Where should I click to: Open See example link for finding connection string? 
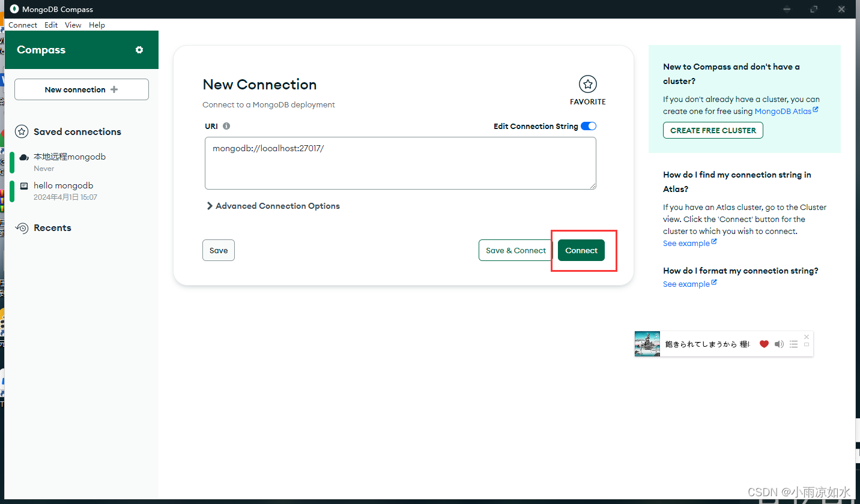[x=686, y=243]
